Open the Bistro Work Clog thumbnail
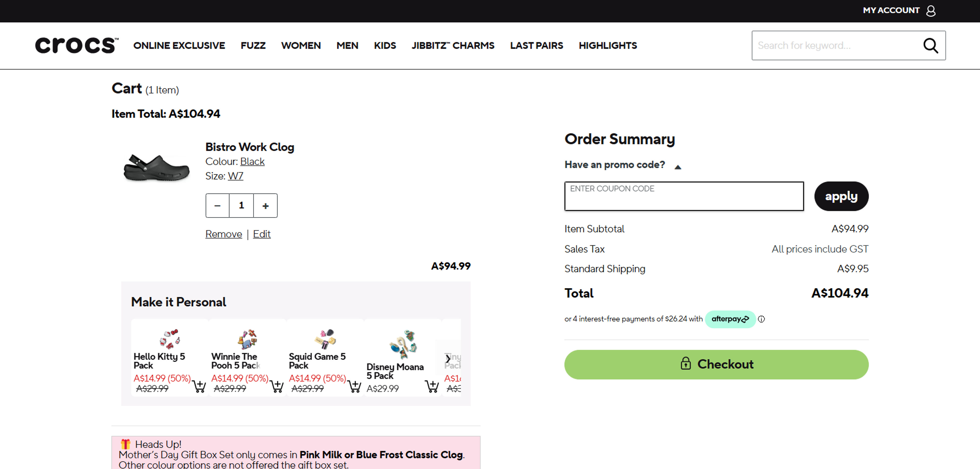 click(156, 168)
